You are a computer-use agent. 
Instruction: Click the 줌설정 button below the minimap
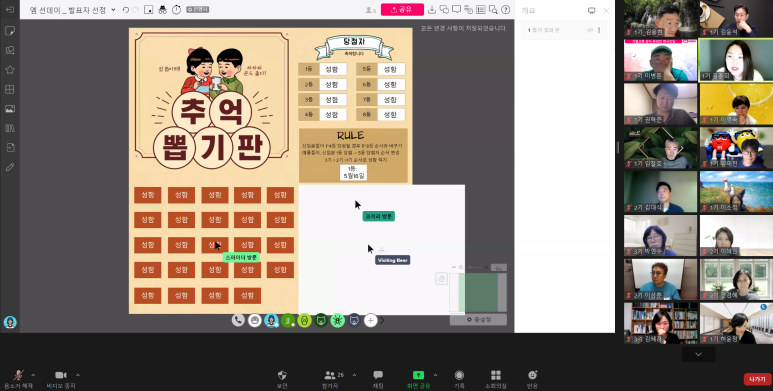coord(478,320)
